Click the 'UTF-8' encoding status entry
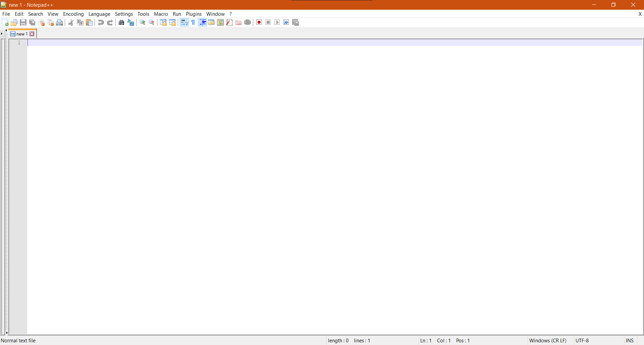Image resolution: width=644 pixels, height=345 pixels. pyautogui.click(x=582, y=340)
